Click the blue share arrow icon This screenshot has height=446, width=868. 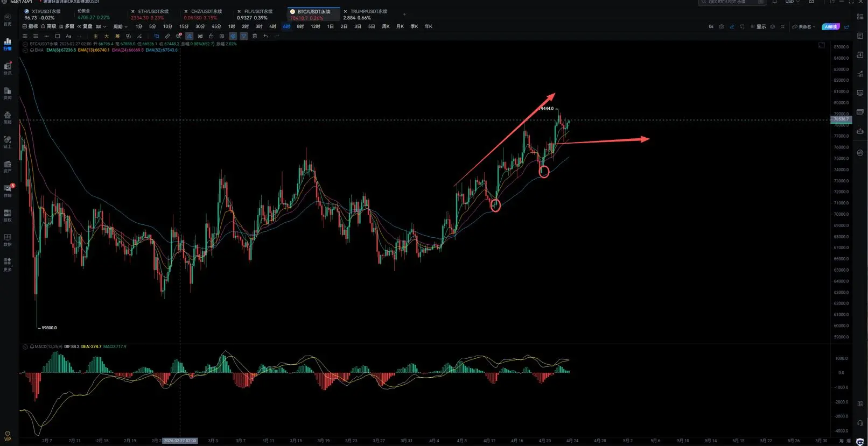click(x=846, y=26)
